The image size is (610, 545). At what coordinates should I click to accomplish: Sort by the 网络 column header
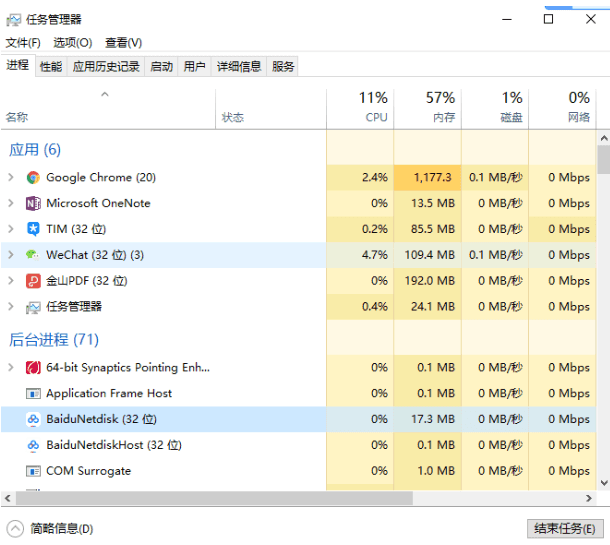point(562,109)
